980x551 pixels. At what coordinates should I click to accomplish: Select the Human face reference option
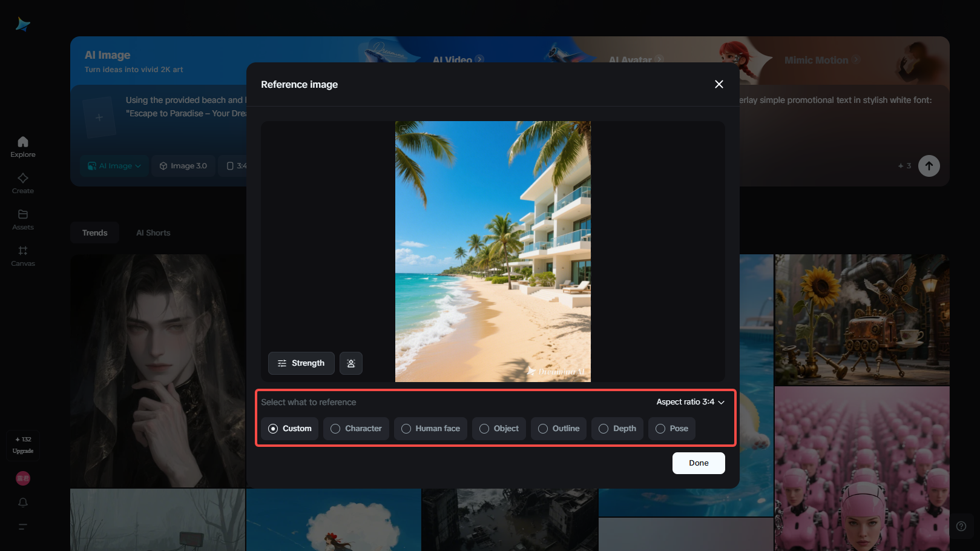tap(430, 429)
